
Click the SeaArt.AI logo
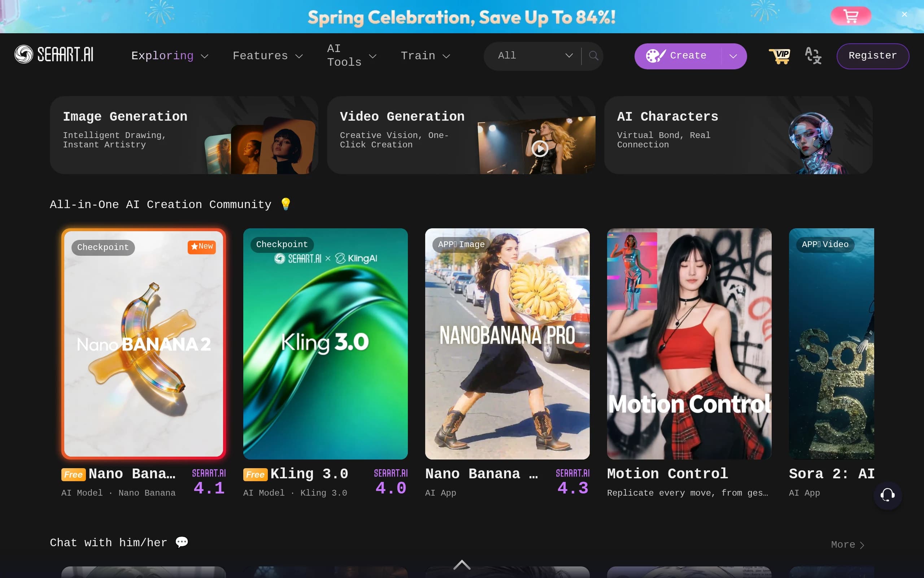(54, 54)
